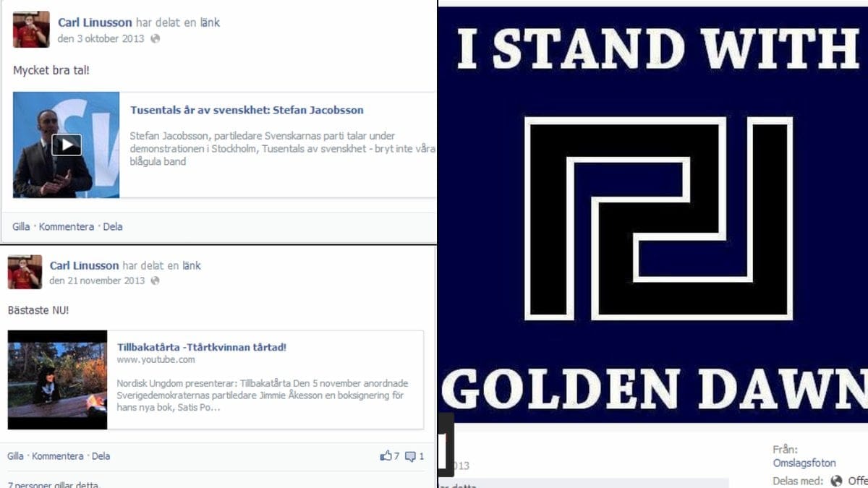Click the thumbs-up likes icon showing 7
Image resolution: width=868 pixels, height=488 pixels.
pyautogui.click(x=386, y=456)
